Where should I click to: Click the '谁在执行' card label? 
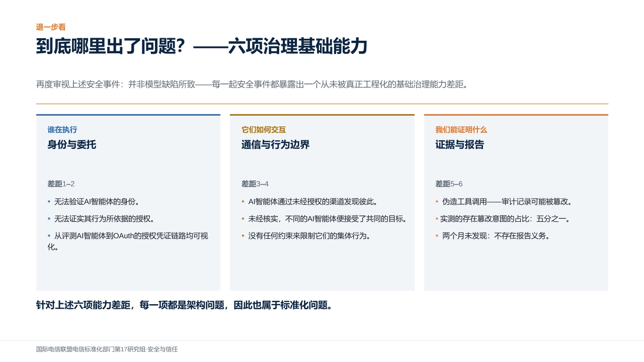point(62,130)
